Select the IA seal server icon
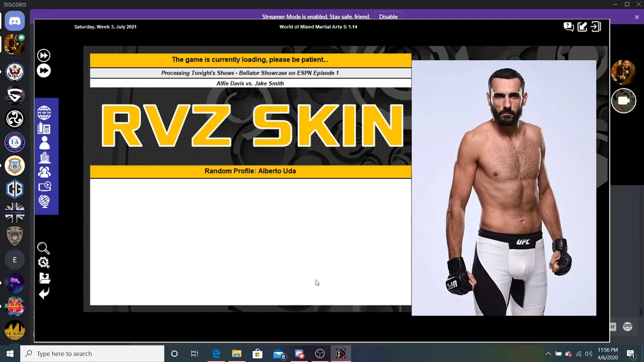This screenshot has height=362, width=644. pyautogui.click(x=15, y=142)
